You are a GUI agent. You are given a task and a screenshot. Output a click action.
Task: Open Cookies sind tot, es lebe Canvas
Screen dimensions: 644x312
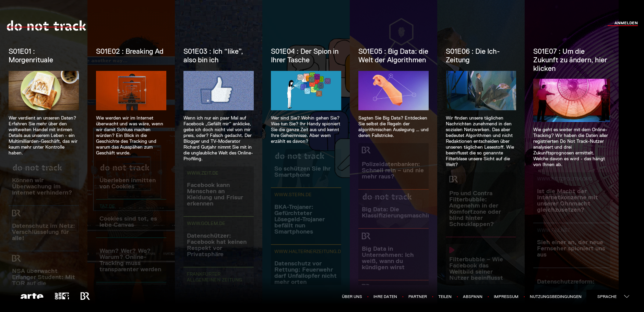[128, 222]
